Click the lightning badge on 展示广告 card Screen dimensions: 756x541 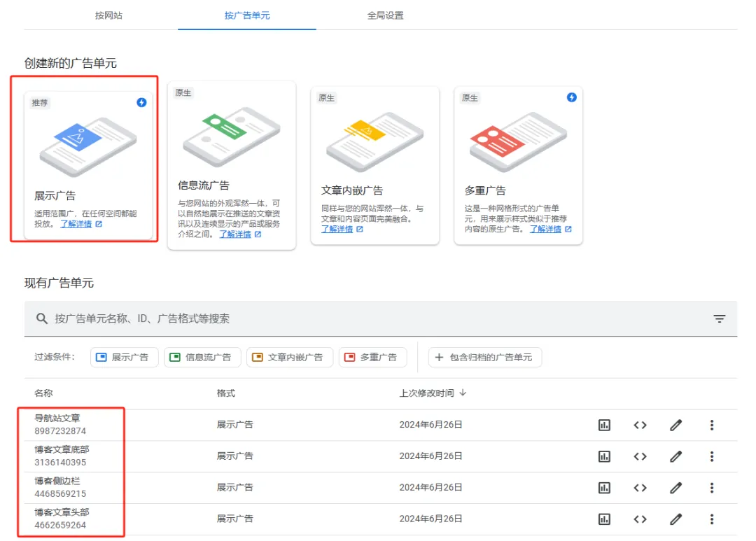[x=140, y=101]
